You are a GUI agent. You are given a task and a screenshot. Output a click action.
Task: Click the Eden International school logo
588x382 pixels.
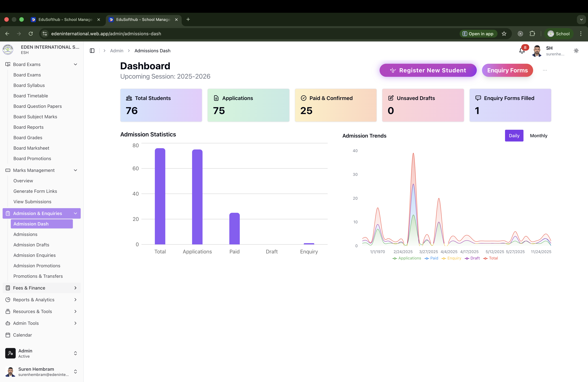point(8,50)
